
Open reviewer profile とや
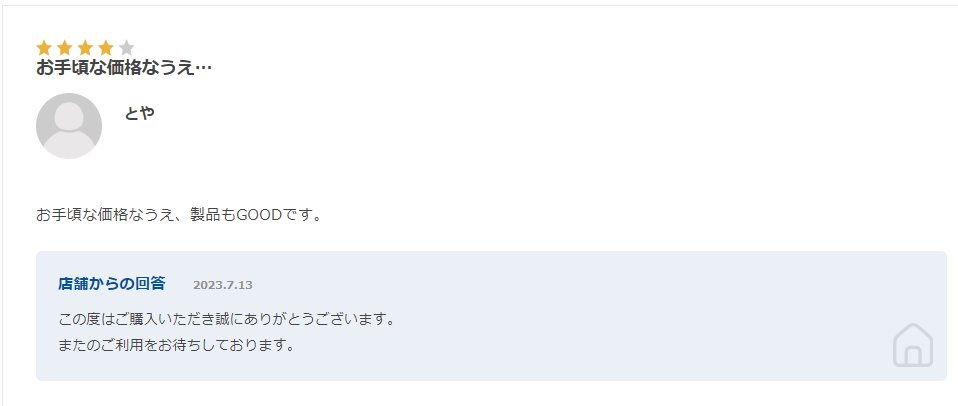139,113
